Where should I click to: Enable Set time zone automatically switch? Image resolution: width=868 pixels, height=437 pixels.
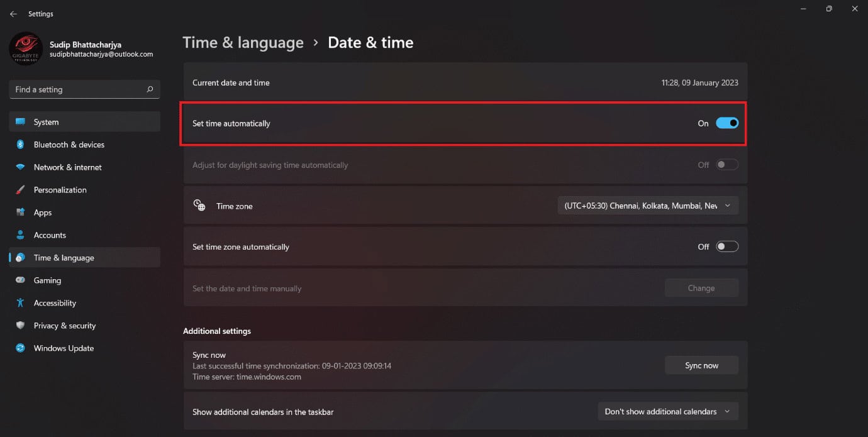pyautogui.click(x=727, y=246)
